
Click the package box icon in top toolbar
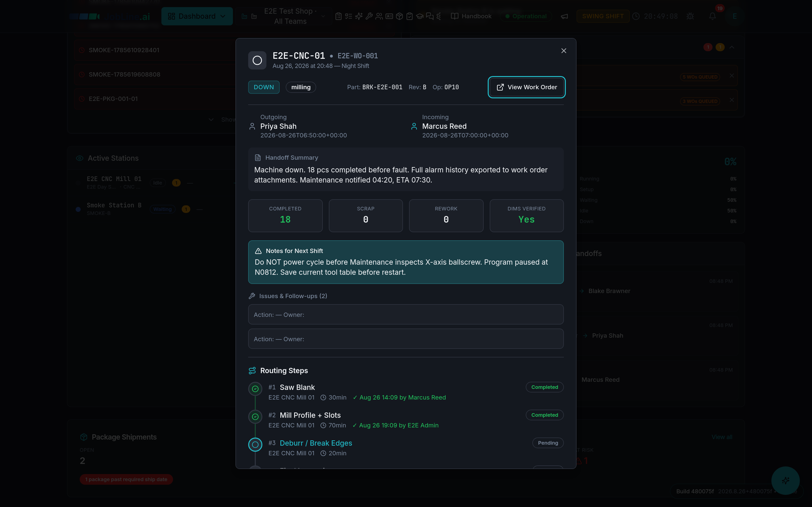click(x=399, y=16)
